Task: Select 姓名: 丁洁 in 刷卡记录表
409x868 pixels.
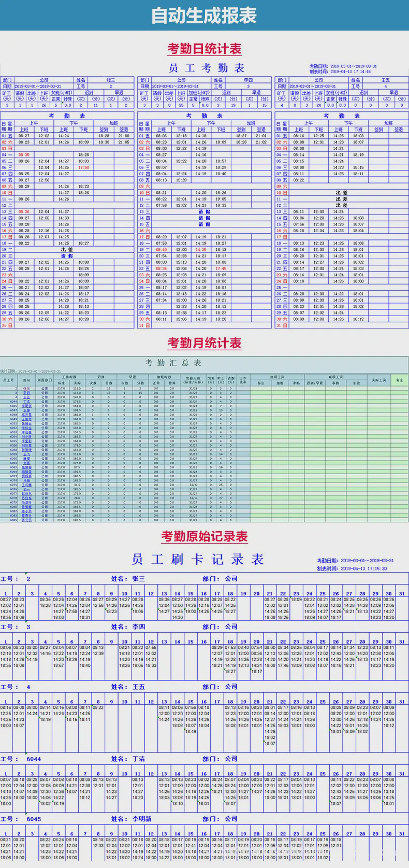Action: click(128, 759)
